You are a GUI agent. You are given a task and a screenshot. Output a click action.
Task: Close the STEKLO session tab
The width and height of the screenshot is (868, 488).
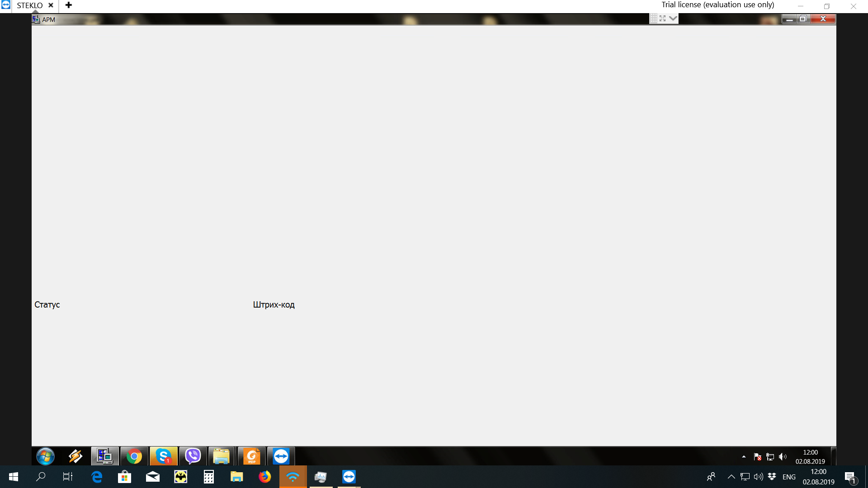tap(51, 5)
